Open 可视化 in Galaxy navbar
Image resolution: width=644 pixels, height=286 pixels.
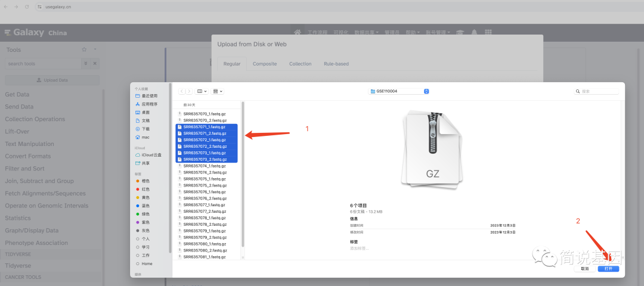point(340,32)
